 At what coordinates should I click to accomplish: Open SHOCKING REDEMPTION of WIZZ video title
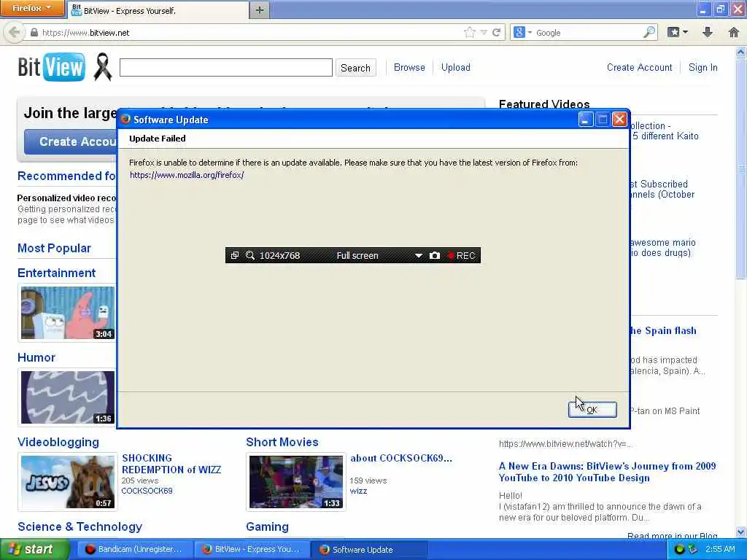(171, 464)
